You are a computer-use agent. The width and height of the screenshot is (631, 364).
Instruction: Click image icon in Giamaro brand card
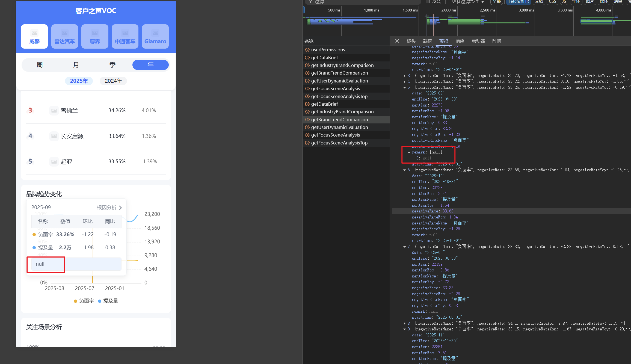[155, 33]
